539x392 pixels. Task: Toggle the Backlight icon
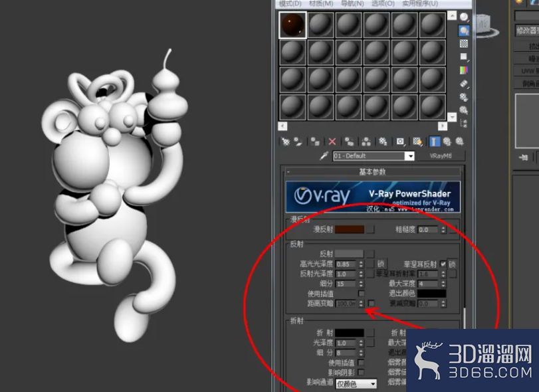coord(464,31)
